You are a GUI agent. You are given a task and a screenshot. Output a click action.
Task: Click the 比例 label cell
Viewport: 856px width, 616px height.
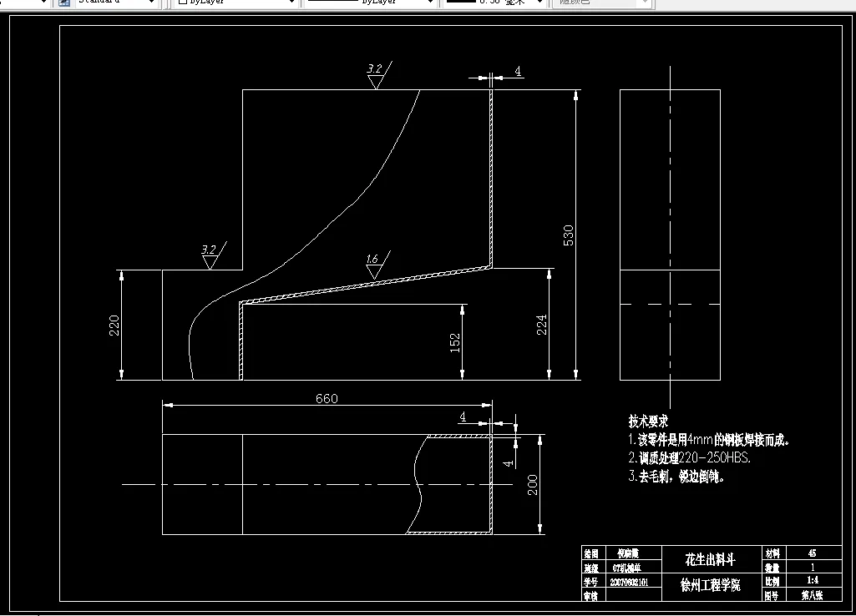point(772,581)
